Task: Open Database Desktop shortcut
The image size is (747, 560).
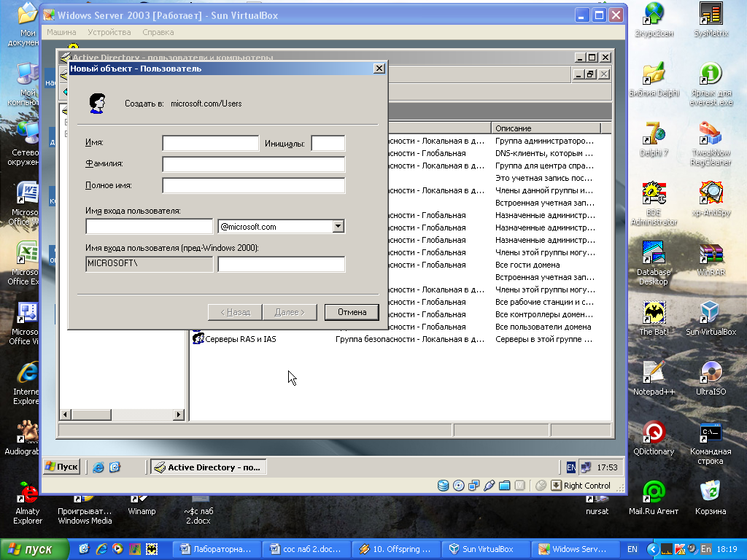Action: pos(654,262)
